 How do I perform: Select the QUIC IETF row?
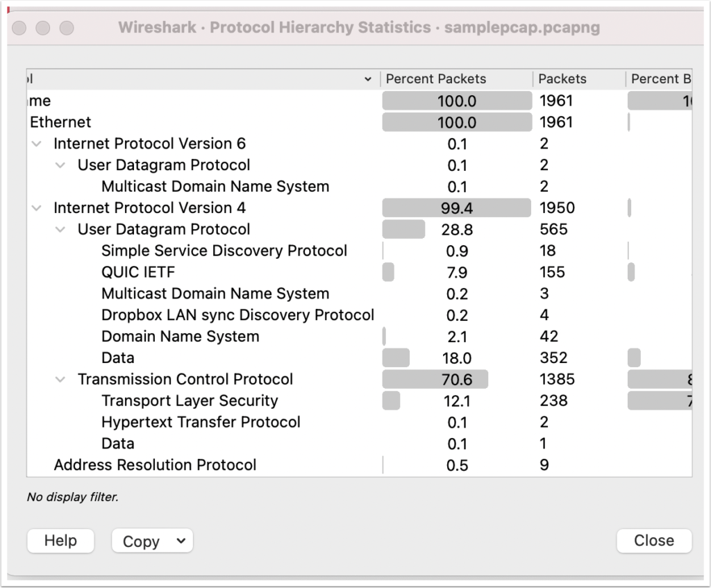point(138,272)
